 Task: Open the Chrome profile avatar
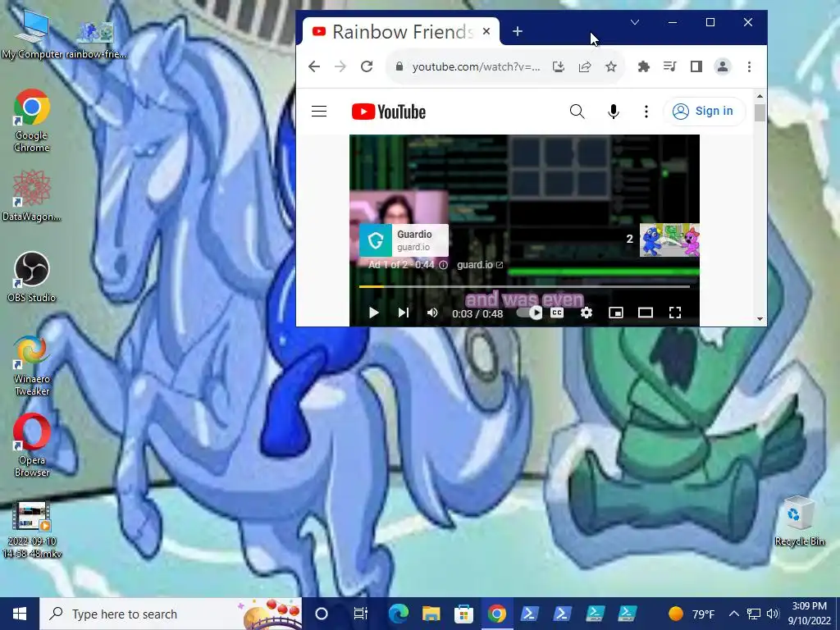pyautogui.click(x=723, y=66)
